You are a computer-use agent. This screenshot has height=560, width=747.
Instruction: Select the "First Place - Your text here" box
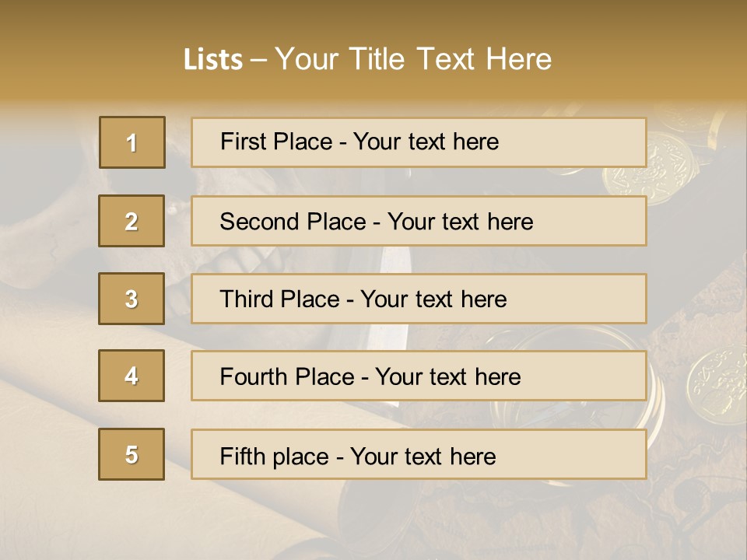pos(419,142)
